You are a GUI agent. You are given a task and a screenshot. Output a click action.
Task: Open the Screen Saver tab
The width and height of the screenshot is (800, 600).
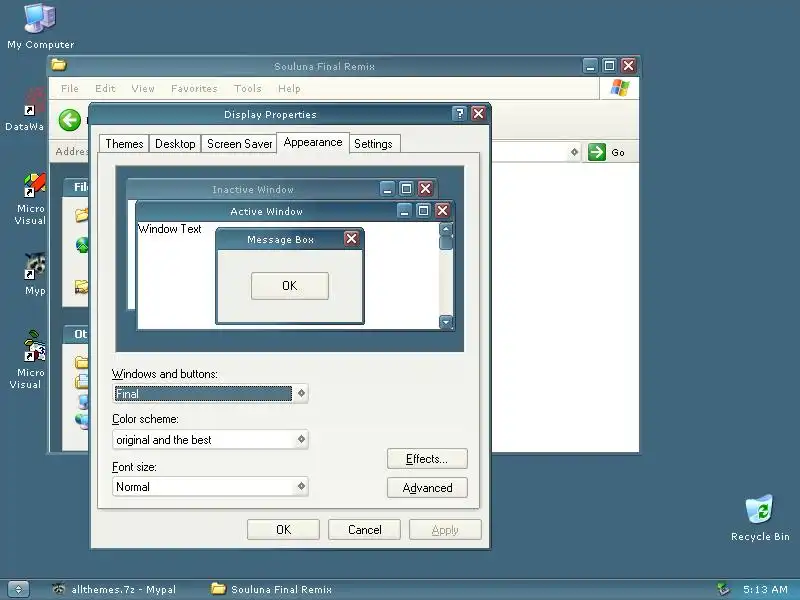pyautogui.click(x=239, y=144)
